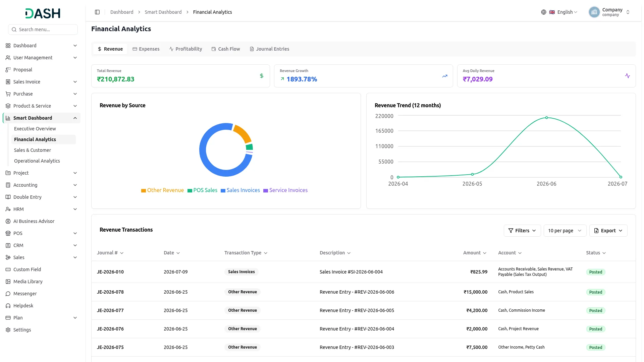
Task: Click the activity icon in Avg Daily Revenue card
Action: click(x=628, y=76)
